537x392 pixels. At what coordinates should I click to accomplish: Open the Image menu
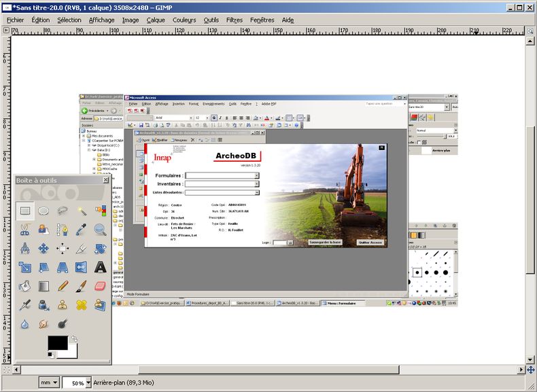[x=131, y=20]
